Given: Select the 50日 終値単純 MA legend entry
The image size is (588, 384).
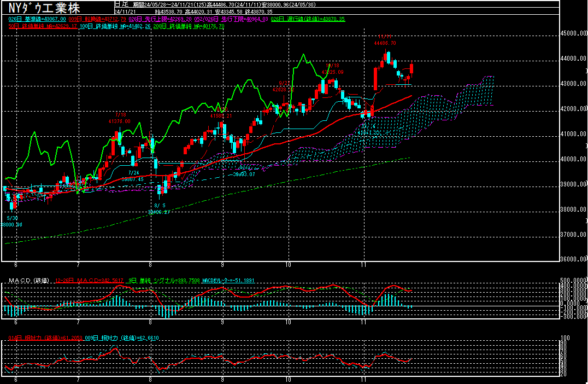Looking at the screenshot, I should 43,26.
